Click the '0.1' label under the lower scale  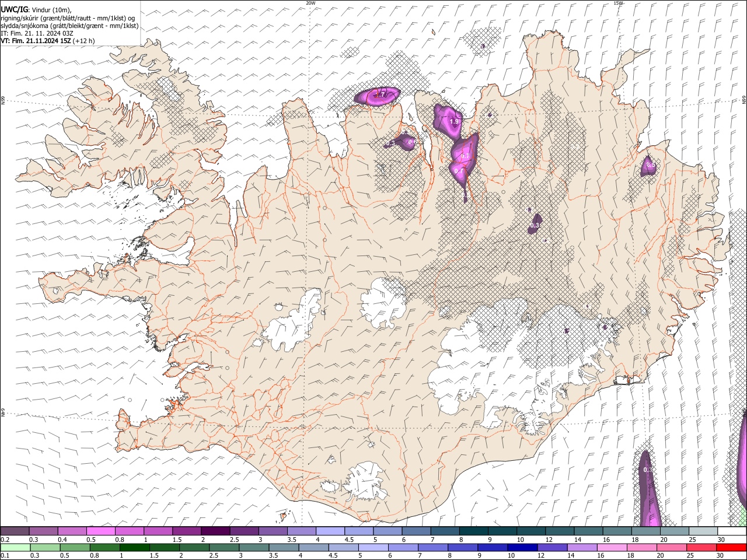[5, 556]
